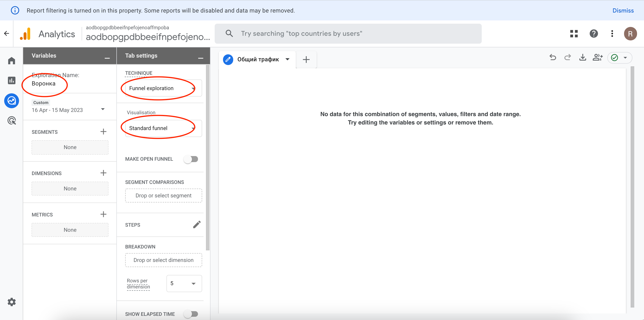Add a new segment with plus
The image size is (644, 320).
pyautogui.click(x=103, y=132)
